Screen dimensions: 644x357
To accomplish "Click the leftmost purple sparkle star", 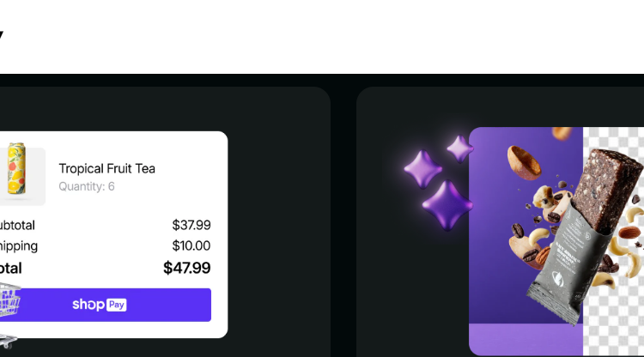I will [422, 169].
